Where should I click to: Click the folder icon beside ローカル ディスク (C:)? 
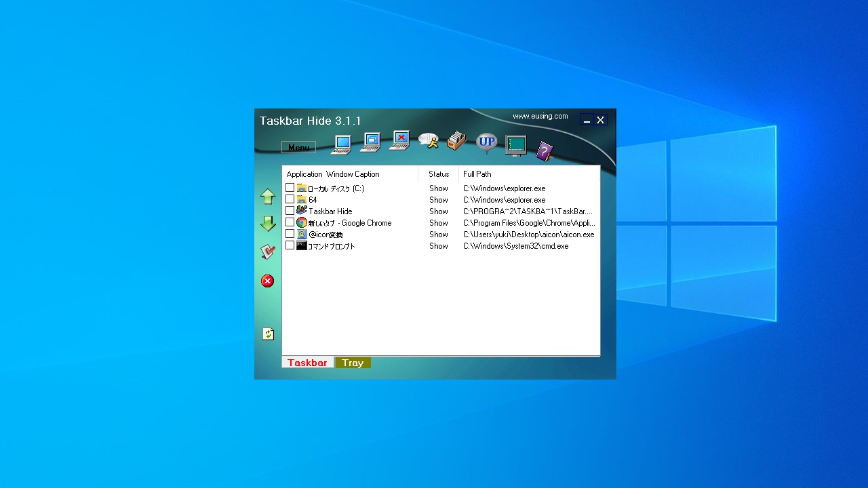coord(302,188)
